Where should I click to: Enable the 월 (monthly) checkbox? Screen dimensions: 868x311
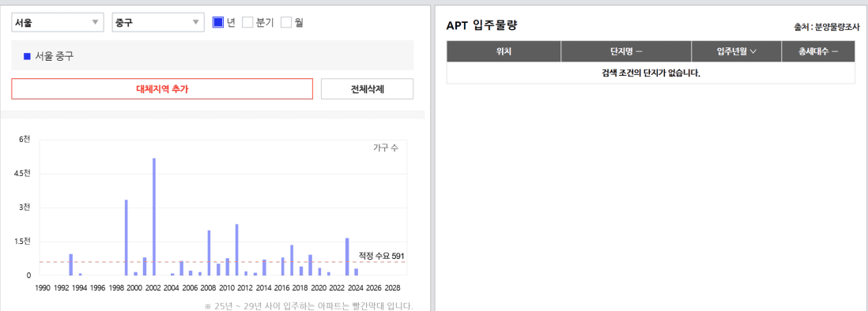pos(286,23)
